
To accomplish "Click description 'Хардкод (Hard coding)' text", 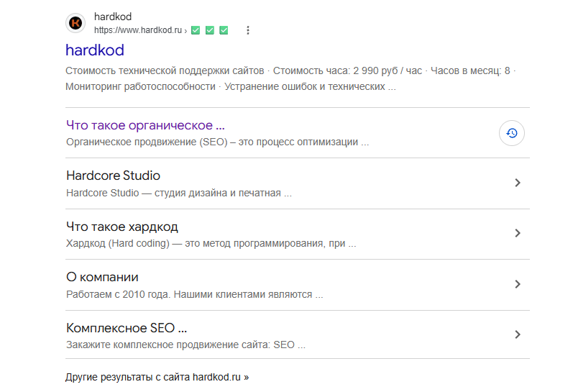I will (x=118, y=243).
